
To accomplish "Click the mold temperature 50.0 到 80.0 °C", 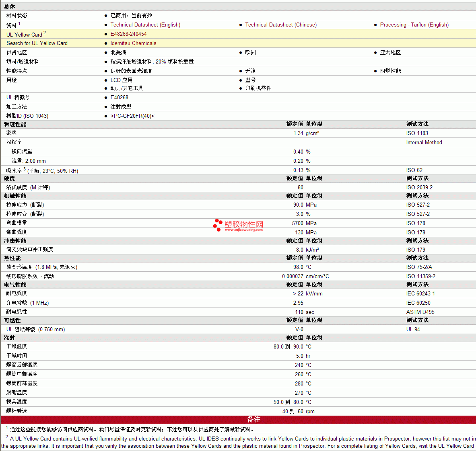I will point(293,402).
